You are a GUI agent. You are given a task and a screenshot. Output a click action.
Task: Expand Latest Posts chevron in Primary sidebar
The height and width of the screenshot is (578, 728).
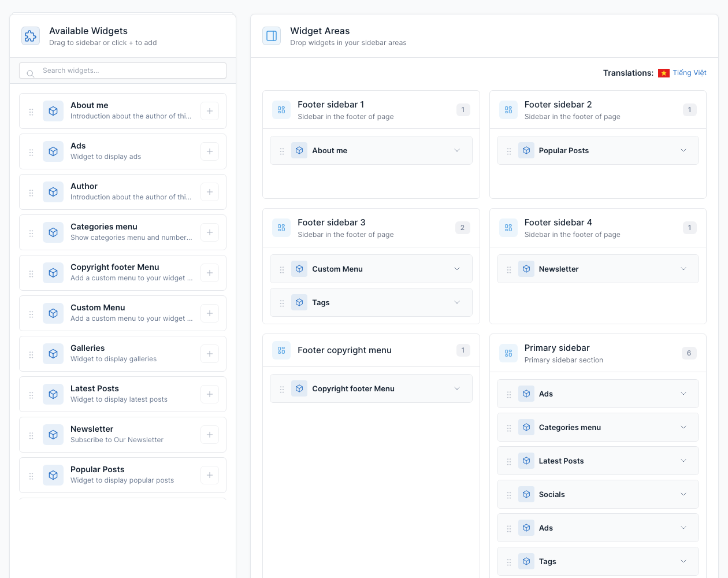[684, 461]
